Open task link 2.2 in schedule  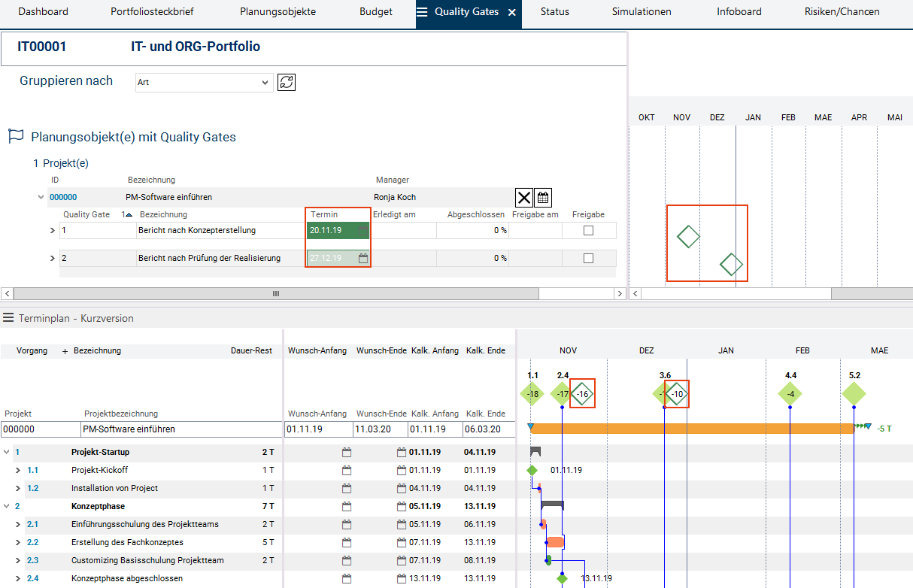(x=32, y=543)
